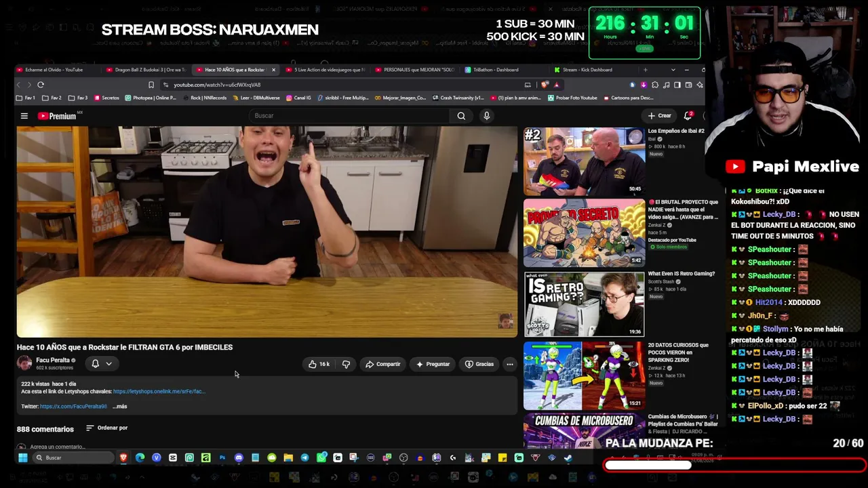The height and width of the screenshot is (488, 868).
Task: Click the 'Crear' create button
Action: (659, 116)
